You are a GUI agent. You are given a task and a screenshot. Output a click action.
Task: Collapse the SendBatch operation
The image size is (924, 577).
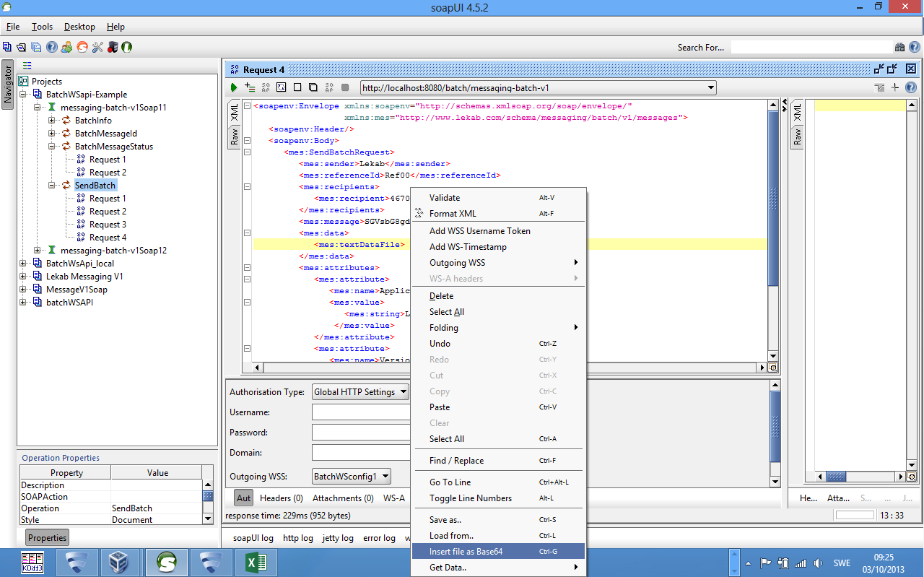(52, 186)
